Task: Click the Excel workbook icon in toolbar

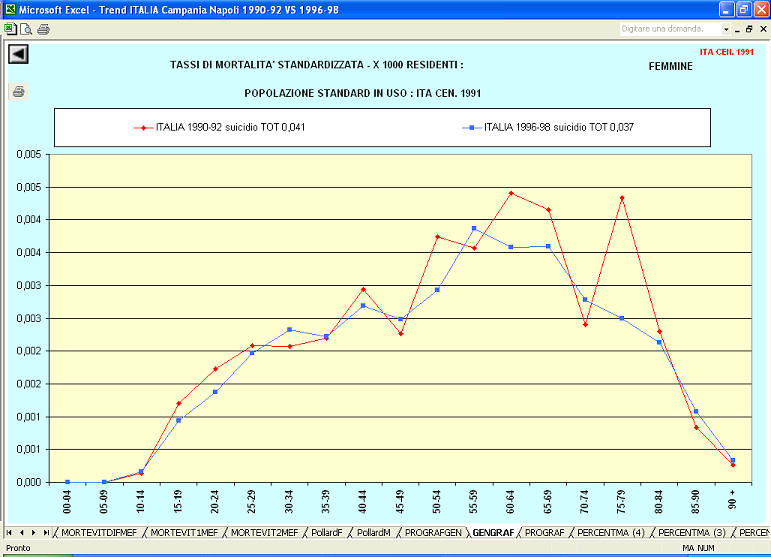Action: 10,29
